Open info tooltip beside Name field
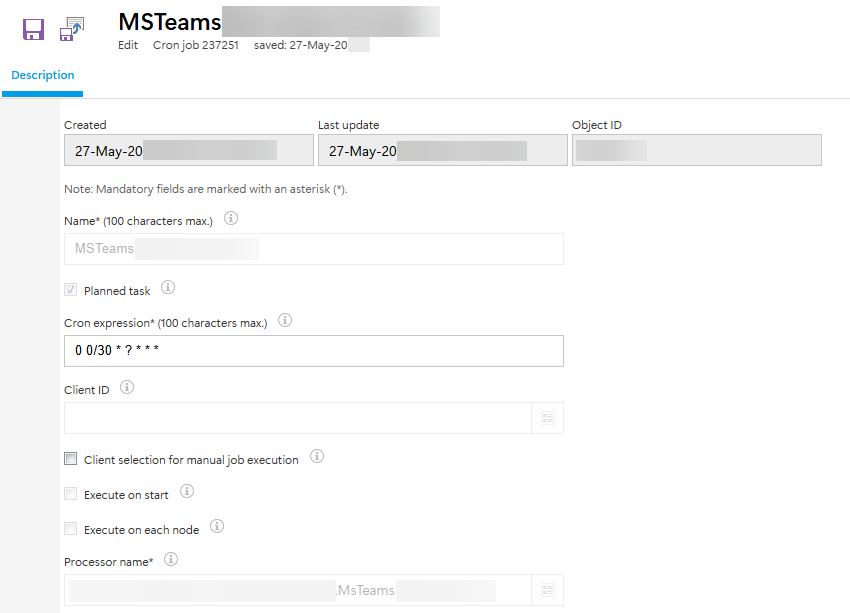The height and width of the screenshot is (613, 850). coord(231,218)
